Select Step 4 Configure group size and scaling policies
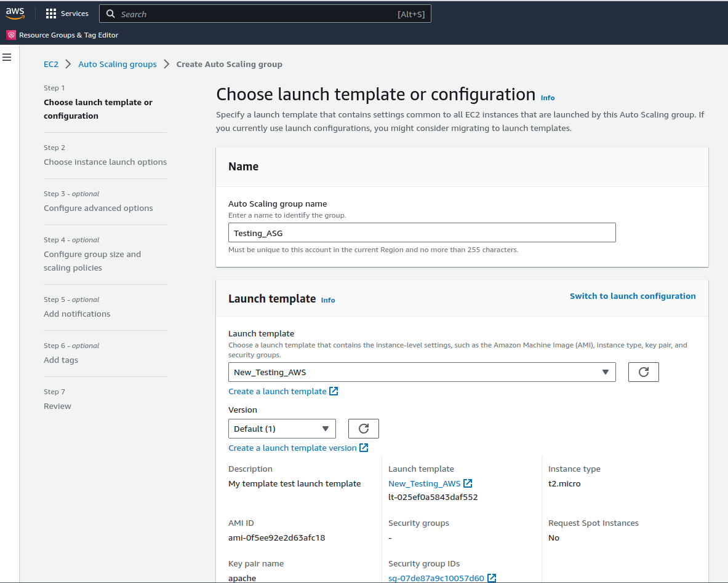The image size is (728, 583). pyautogui.click(x=92, y=261)
